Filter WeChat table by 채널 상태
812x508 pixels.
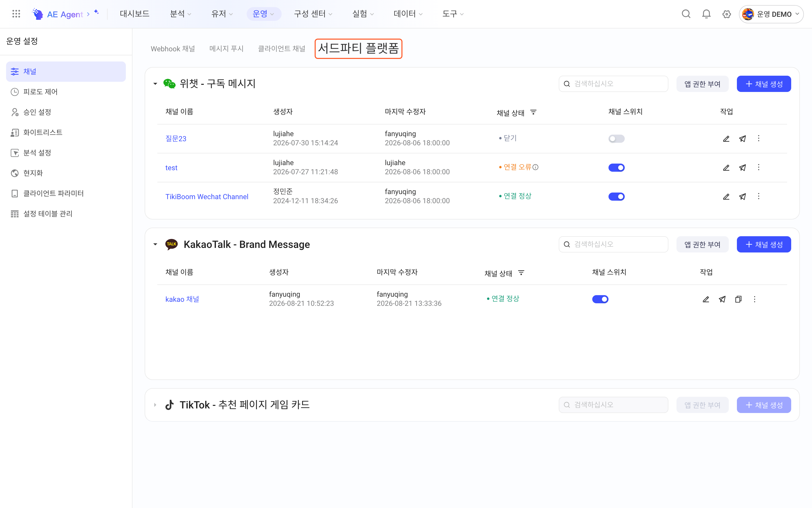(533, 112)
